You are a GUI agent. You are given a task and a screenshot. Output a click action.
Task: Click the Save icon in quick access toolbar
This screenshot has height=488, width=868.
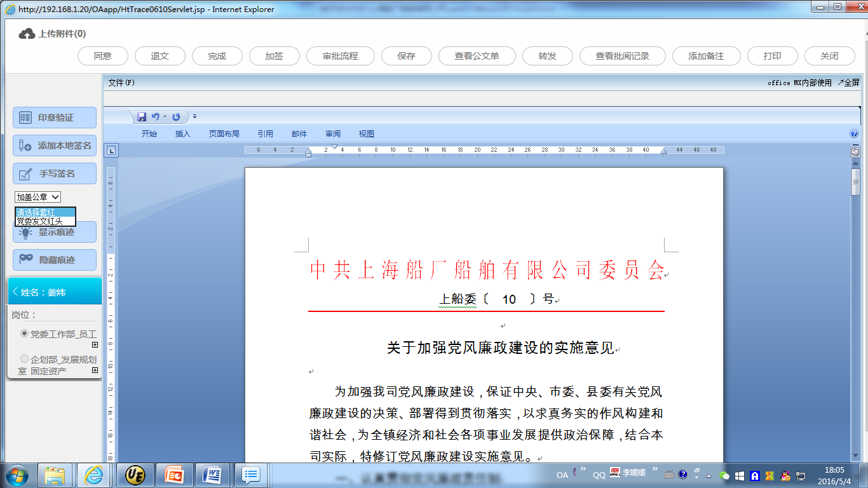(140, 116)
